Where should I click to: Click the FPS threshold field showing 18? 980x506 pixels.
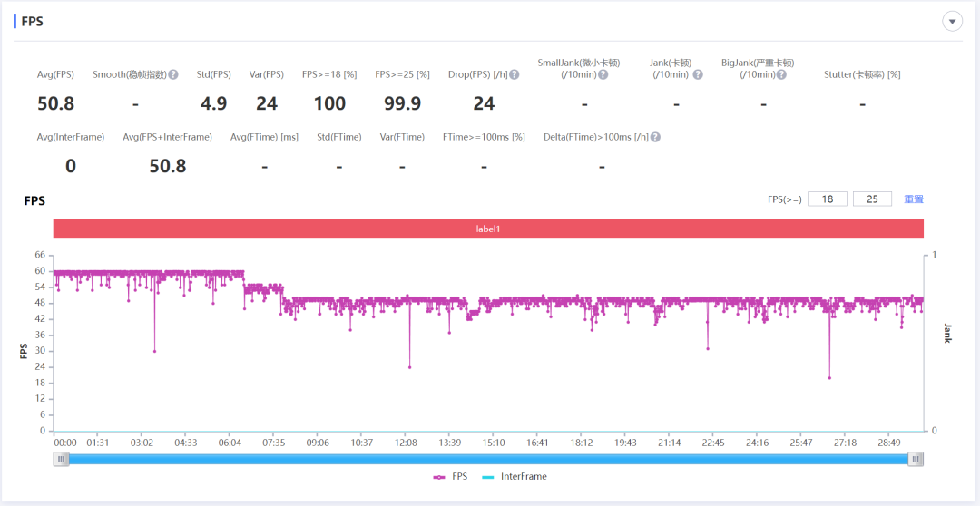coord(828,199)
